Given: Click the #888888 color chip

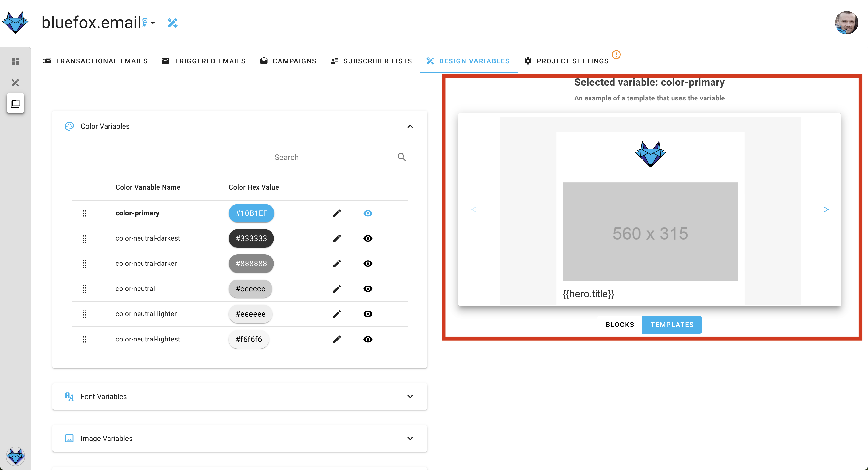Looking at the screenshot, I should (x=251, y=264).
